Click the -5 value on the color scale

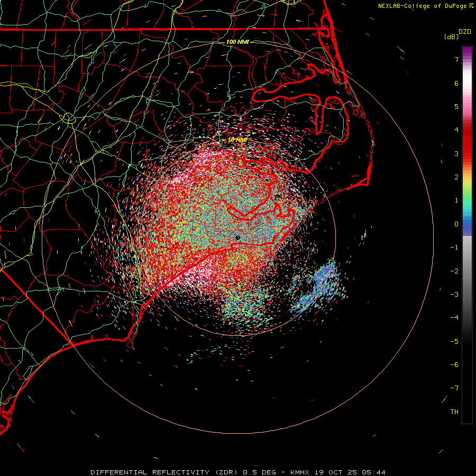tap(454, 342)
